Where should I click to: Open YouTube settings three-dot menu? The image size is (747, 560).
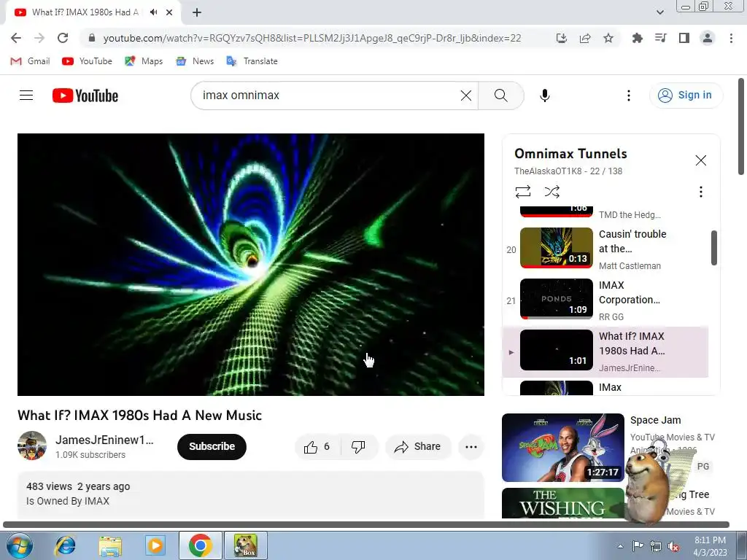coord(628,96)
